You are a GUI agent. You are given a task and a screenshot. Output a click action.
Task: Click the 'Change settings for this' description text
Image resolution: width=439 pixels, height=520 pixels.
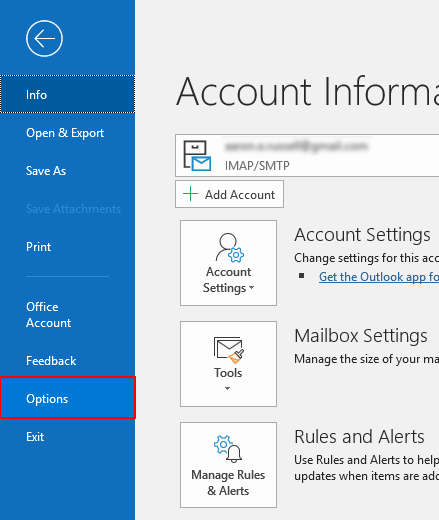coord(366,258)
